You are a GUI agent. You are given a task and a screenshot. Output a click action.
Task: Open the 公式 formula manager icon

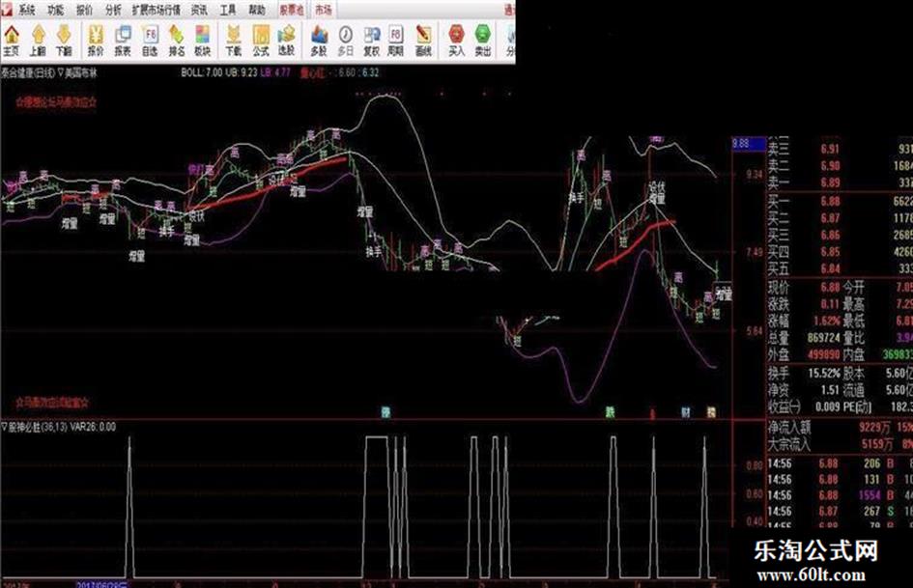[x=261, y=41]
